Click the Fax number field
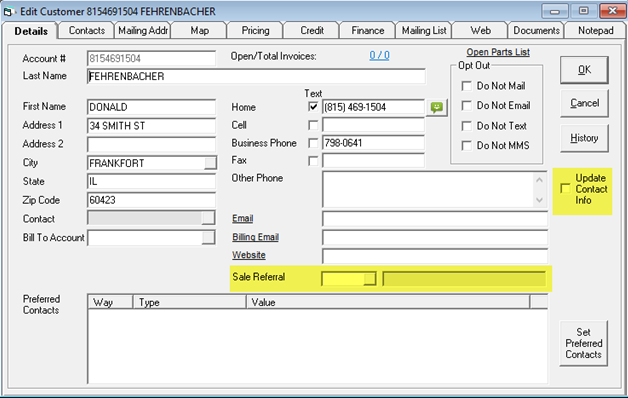The height and width of the screenshot is (398, 628). click(373, 161)
